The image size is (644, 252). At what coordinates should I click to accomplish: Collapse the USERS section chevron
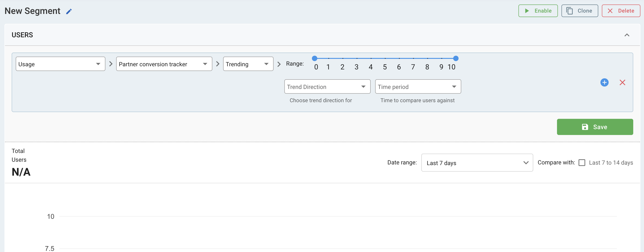tap(627, 35)
